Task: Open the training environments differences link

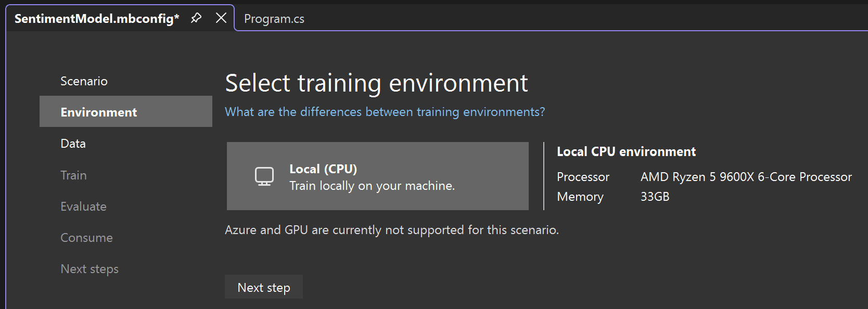Action: 385,112
